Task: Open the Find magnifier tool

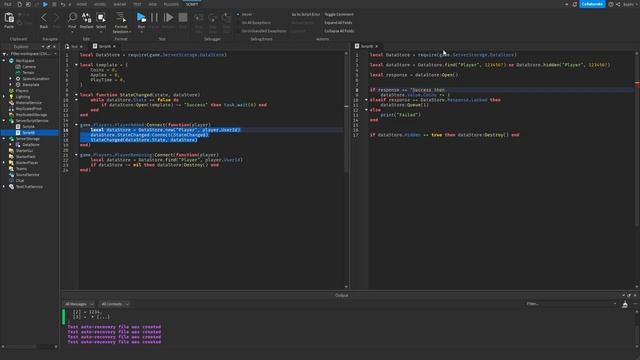Action: [x=72, y=18]
